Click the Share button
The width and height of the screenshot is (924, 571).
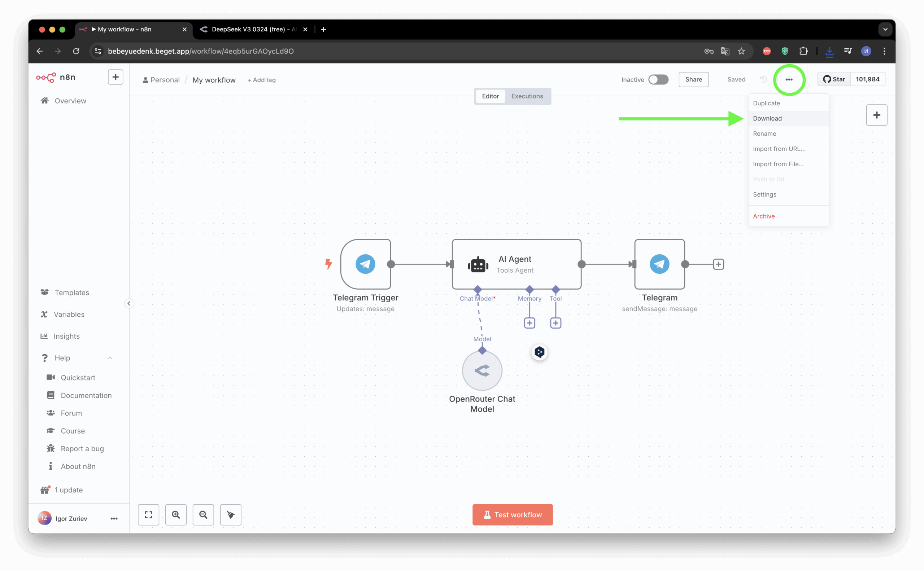click(x=693, y=79)
